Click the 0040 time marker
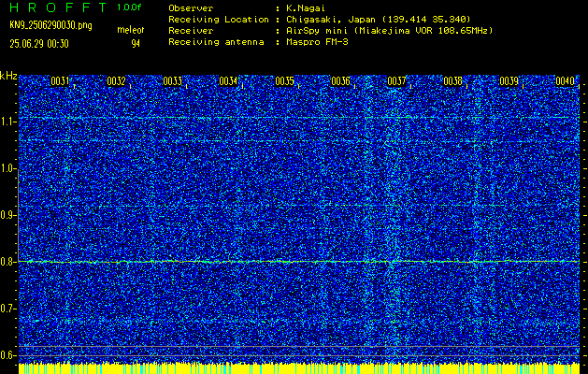This screenshot has height=374, width=588. coord(566,81)
